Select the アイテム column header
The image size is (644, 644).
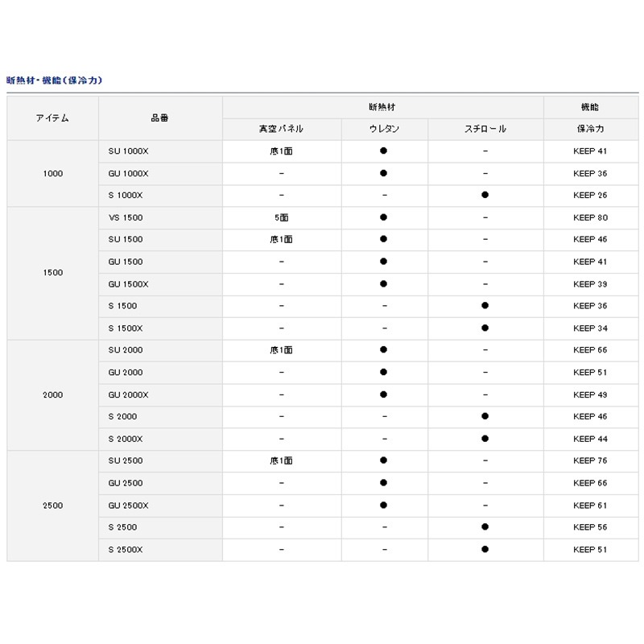[x=52, y=118]
